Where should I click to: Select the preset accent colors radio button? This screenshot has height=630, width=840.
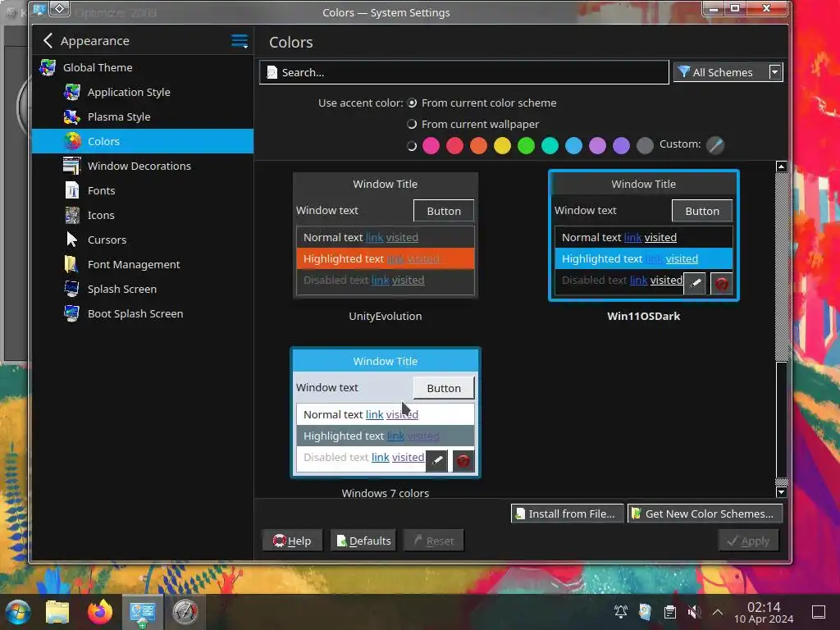tap(412, 146)
